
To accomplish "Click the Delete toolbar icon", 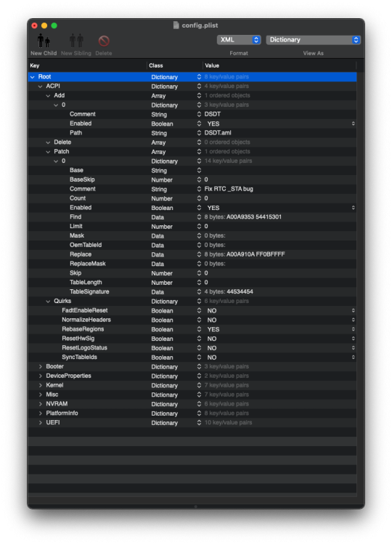I will click(104, 41).
